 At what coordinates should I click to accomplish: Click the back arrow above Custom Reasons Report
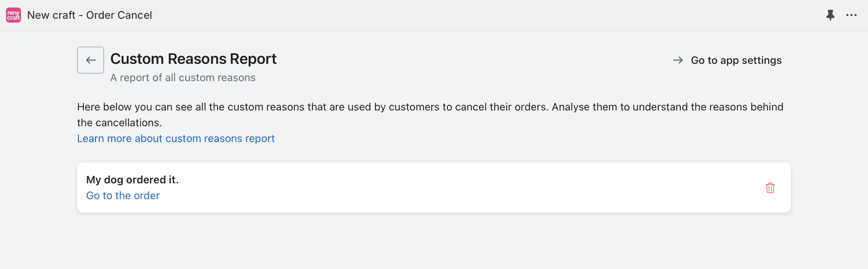point(90,60)
